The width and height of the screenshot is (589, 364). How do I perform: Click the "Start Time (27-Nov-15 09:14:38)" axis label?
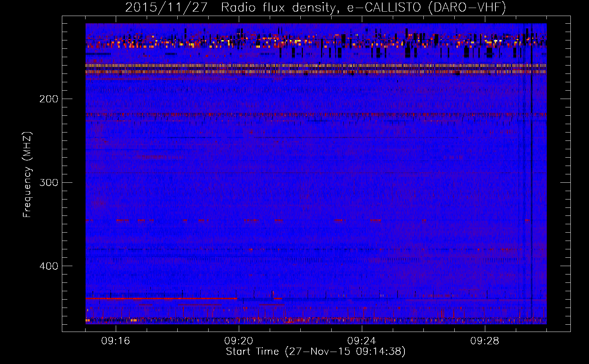click(316, 352)
